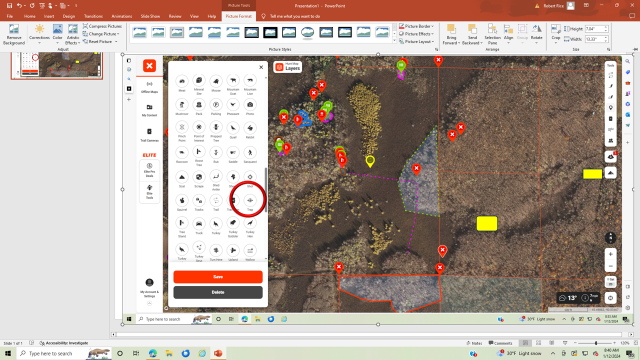
Task: Select the slide 1 thumbnail
Action: click(x=57, y=65)
